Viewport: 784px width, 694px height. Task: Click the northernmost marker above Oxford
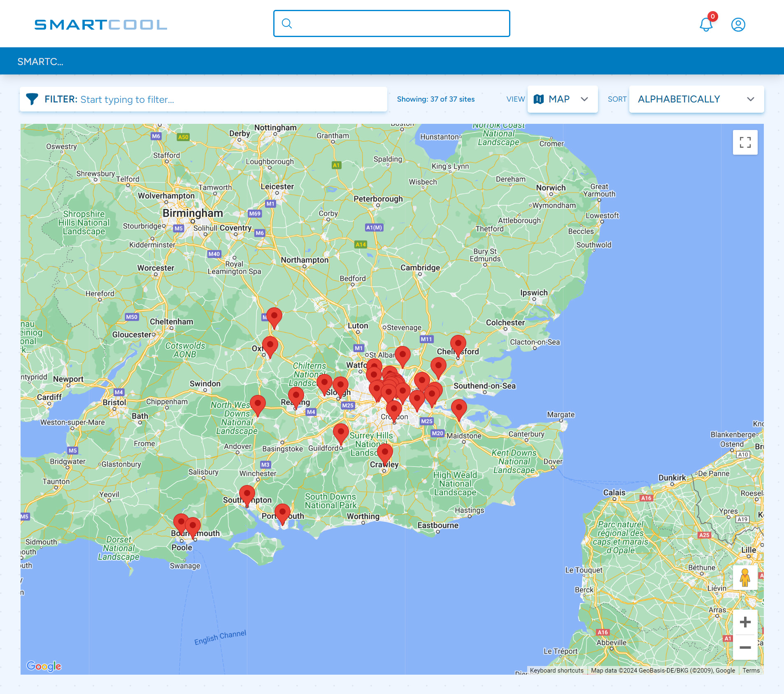pos(274,318)
